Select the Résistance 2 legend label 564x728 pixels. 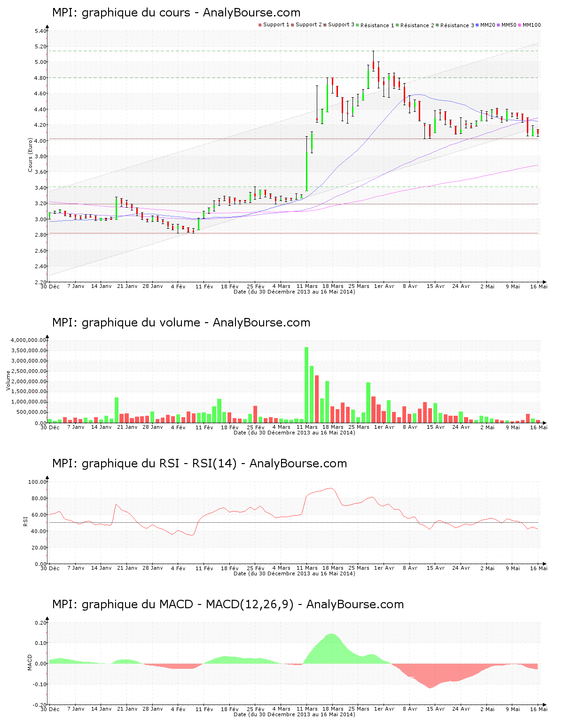tap(417, 25)
